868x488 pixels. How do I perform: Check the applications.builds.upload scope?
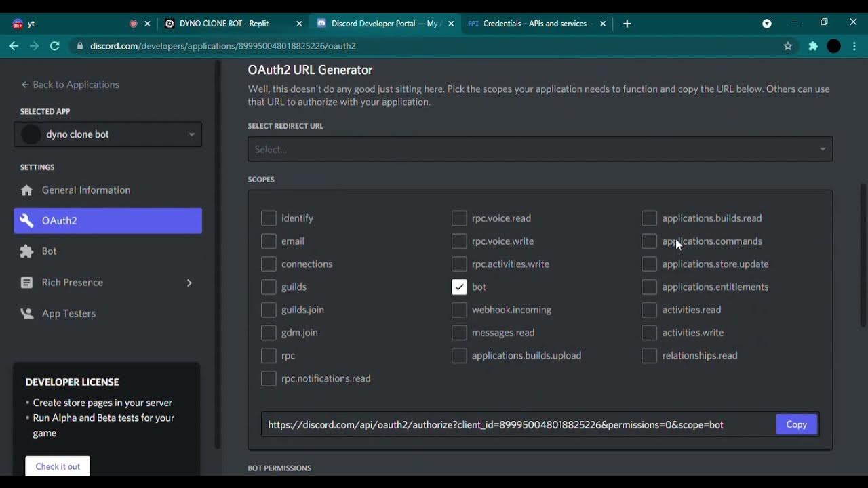click(x=459, y=355)
